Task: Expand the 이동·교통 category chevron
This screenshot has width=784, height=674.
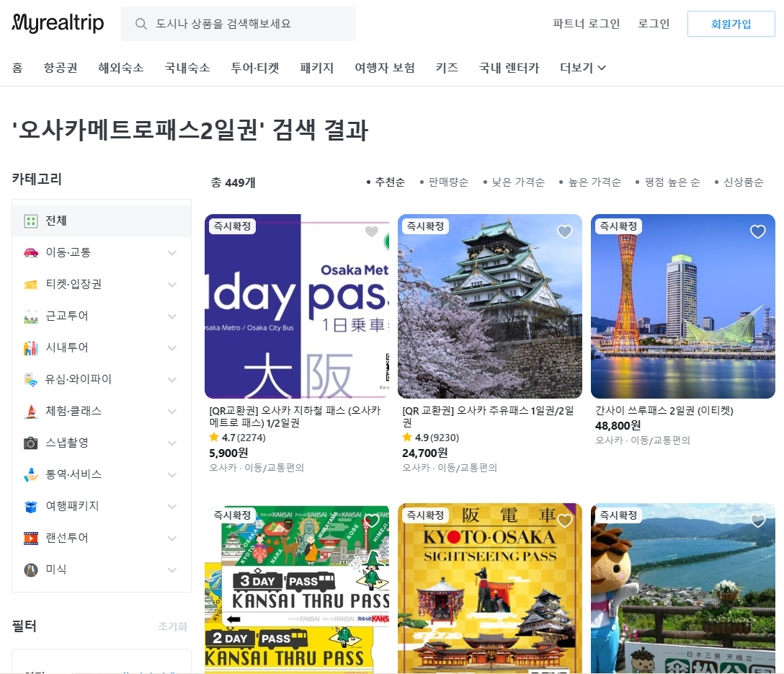Action: [172, 253]
